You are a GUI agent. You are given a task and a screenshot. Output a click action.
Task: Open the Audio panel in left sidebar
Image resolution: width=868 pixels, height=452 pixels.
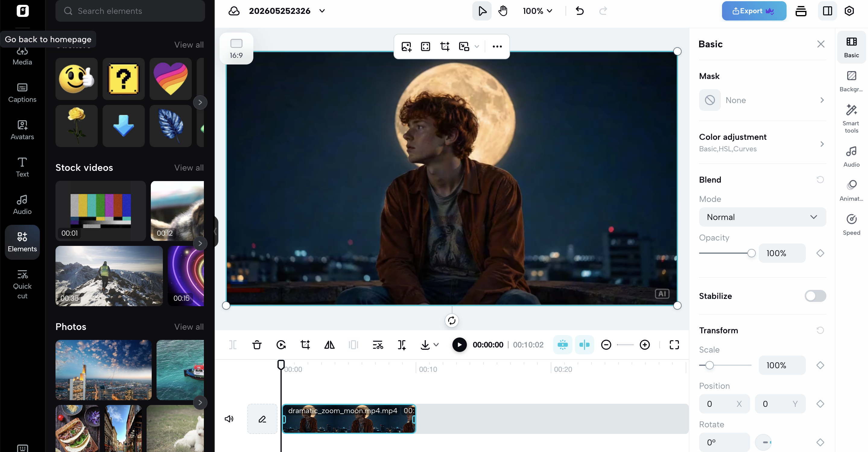tap(22, 205)
